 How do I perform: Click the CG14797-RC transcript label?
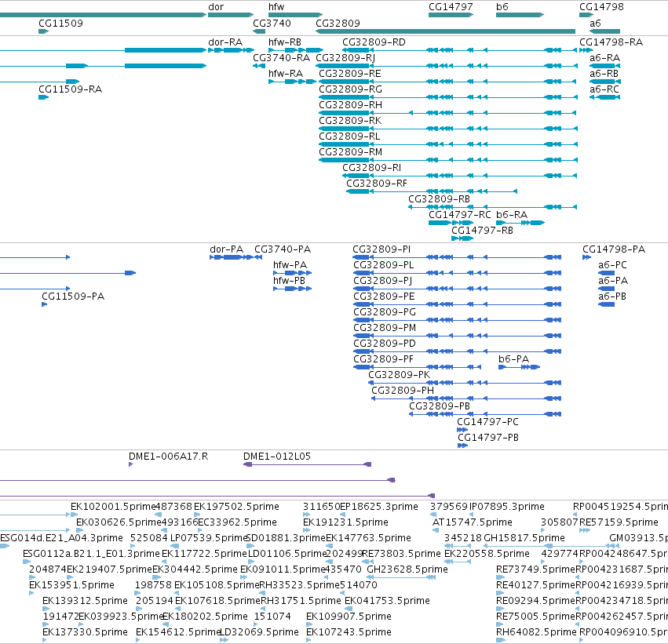460,215
